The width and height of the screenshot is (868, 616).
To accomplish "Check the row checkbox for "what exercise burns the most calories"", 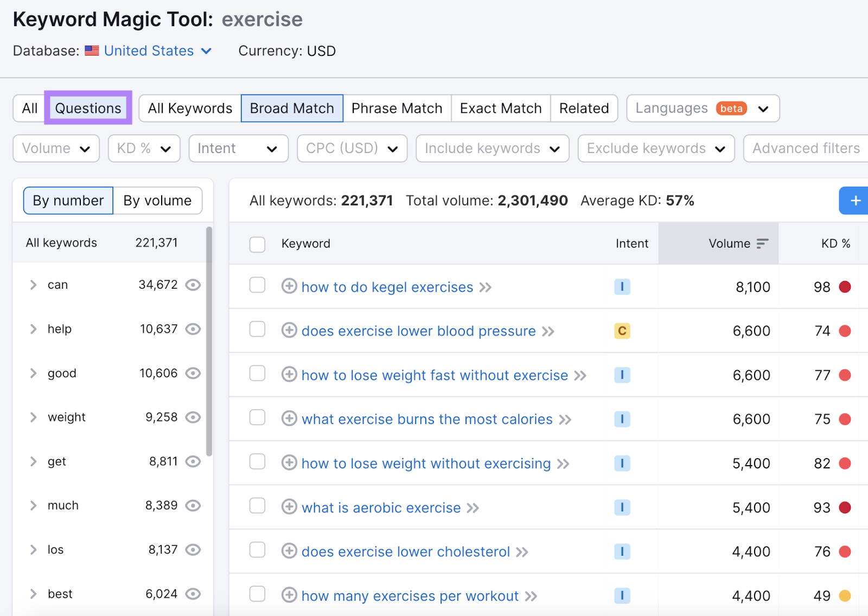I will [x=257, y=419].
